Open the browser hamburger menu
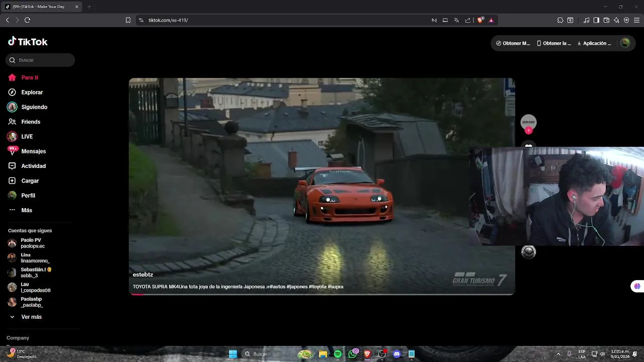Viewport: 644px width, 362px height. tap(636, 20)
